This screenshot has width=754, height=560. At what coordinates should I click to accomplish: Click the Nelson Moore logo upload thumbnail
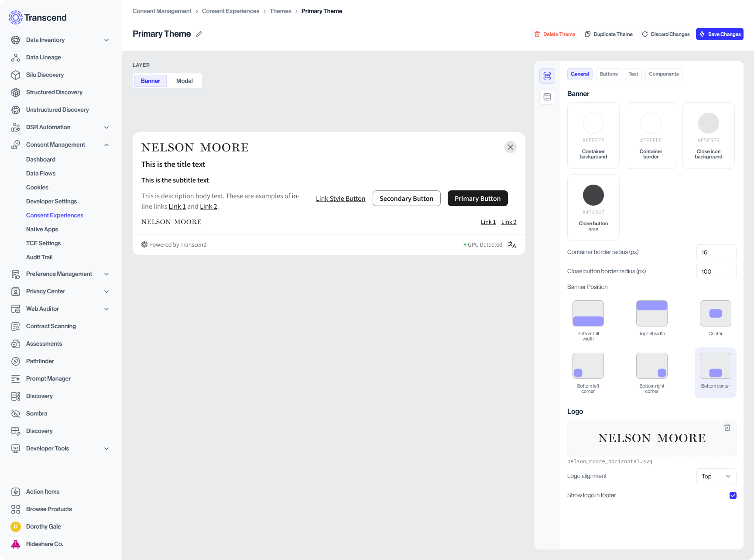point(652,438)
